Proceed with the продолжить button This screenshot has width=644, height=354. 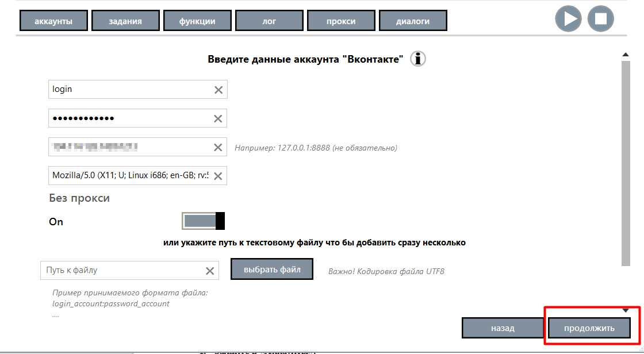click(x=589, y=328)
